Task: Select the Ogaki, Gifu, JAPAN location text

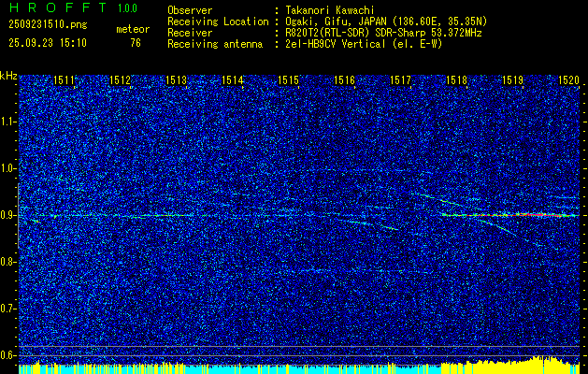Action: tap(386, 22)
